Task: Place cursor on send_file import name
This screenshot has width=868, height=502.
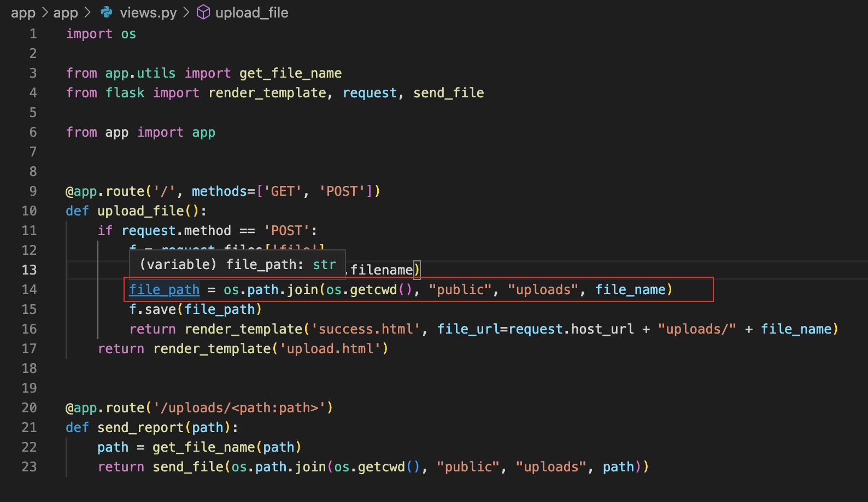Action: point(448,93)
